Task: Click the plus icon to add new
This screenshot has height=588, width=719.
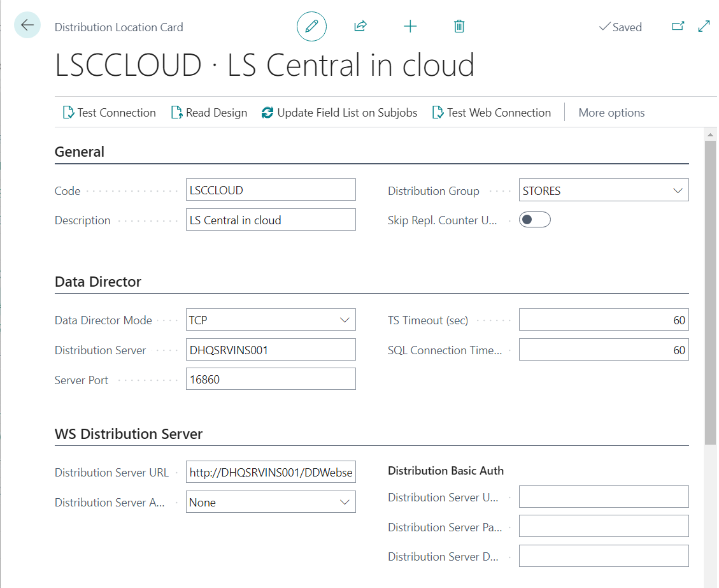Action: pyautogui.click(x=410, y=26)
